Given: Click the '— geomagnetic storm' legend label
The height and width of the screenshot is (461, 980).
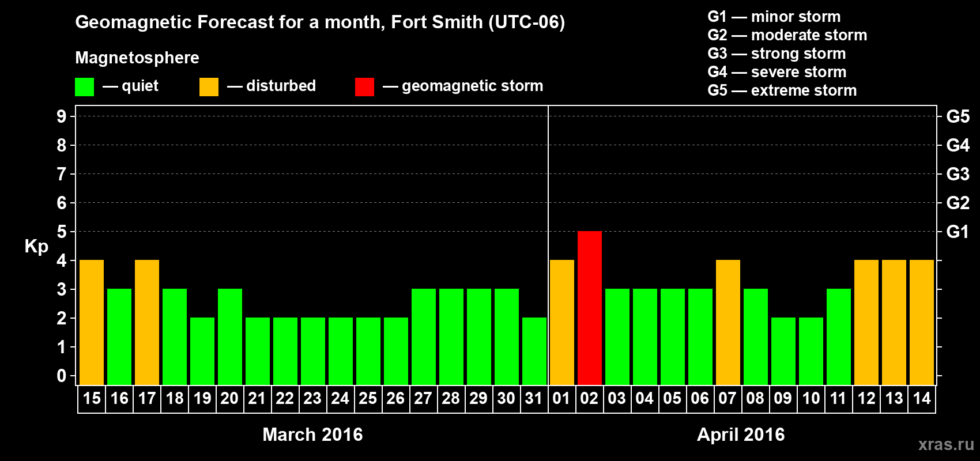Looking at the screenshot, I should (x=463, y=86).
